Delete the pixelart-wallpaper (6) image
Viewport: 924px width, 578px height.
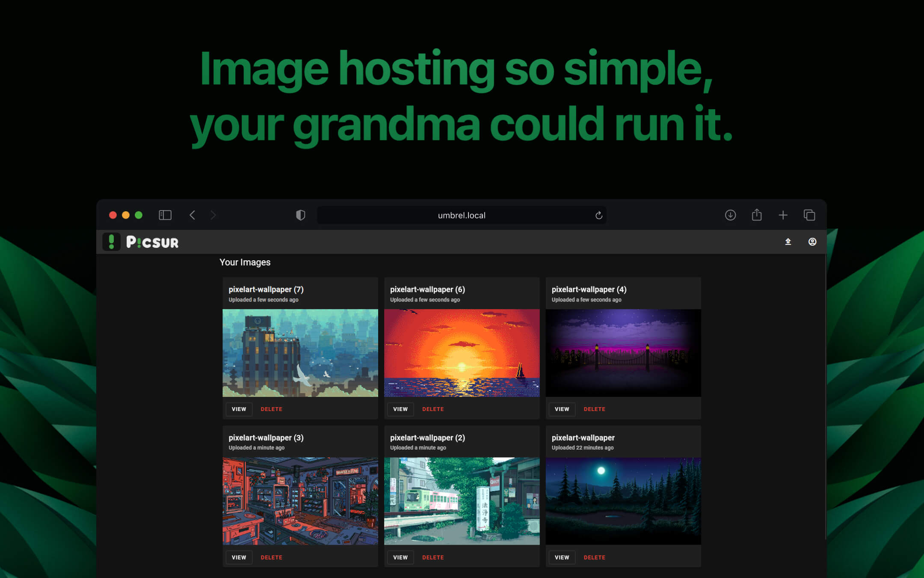coord(432,409)
